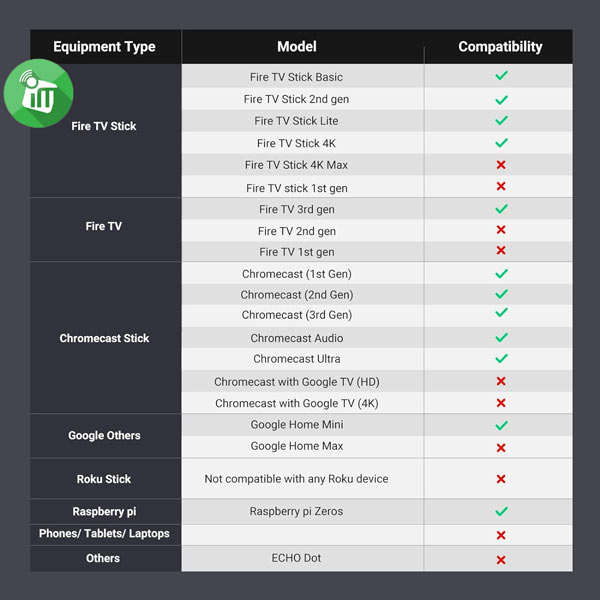This screenshot has height=600, width=600.
Task: Click the Chromecast Ultra model cell
Action: point(296,359)
